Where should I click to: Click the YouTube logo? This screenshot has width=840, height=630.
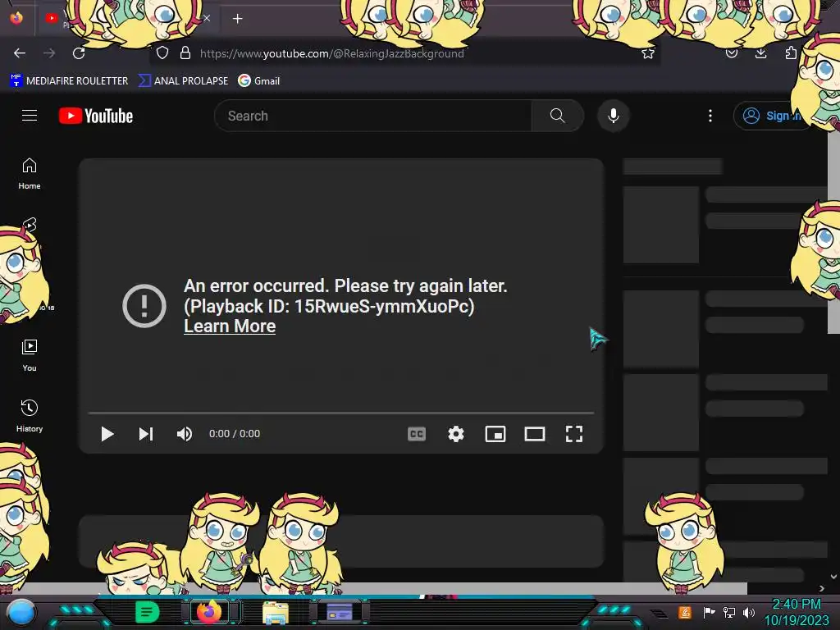(96, 116)
